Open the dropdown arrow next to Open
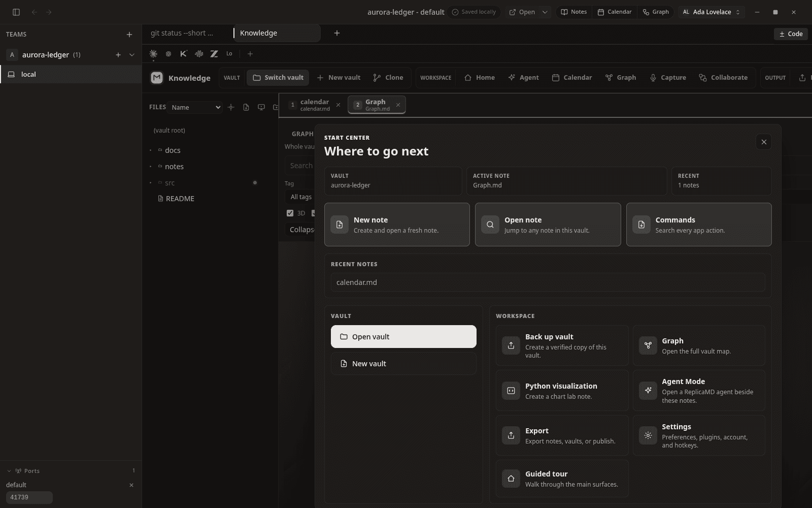The width and height of the screenshot is (812, 508). click(x=545, y=12)
